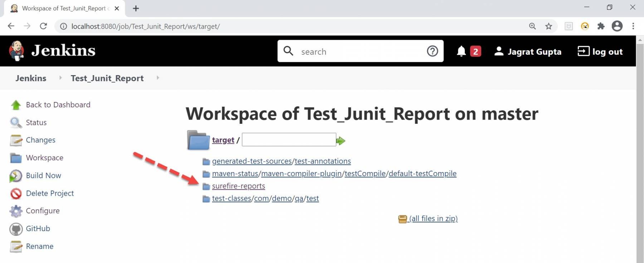Reload the page with browser refresh icon

coord(43,26)
